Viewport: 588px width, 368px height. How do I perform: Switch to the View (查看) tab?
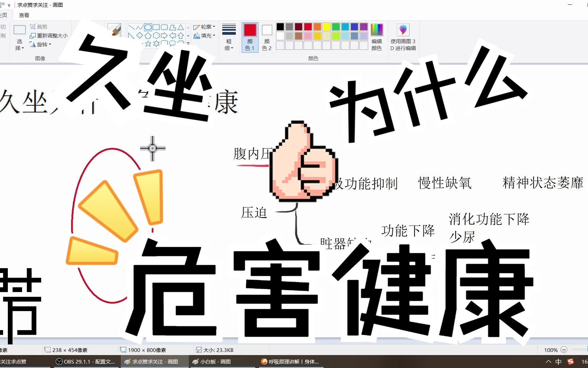[24, 15]
